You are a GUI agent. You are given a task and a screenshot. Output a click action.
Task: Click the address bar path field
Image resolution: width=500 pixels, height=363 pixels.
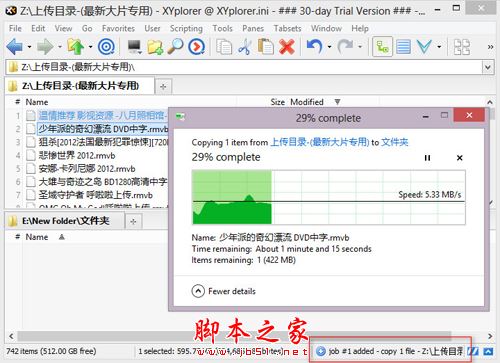(245, 67)
